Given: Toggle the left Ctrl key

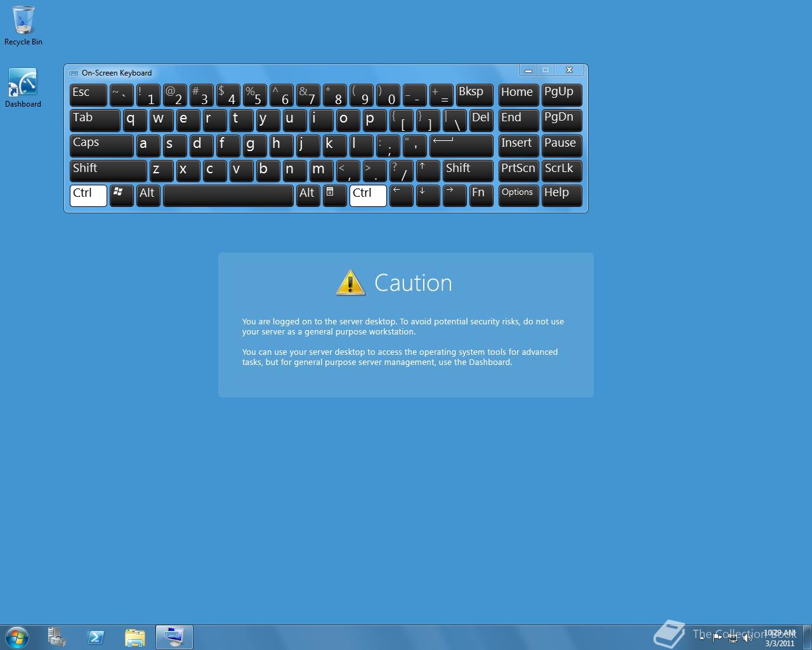Looking at the screenshot, I should pos(88,196).
